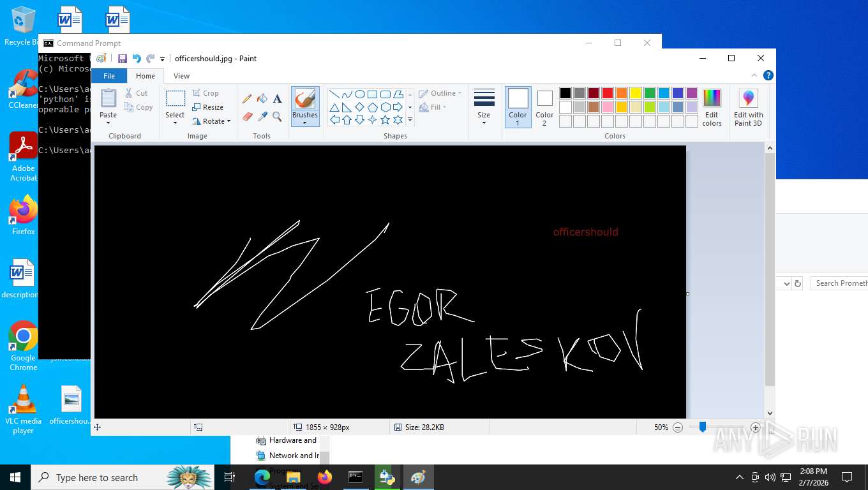The width and height of the screenshot is (868, 490).
Task: Activate the Color 1 foreground selector
Action: pos(518,107)
